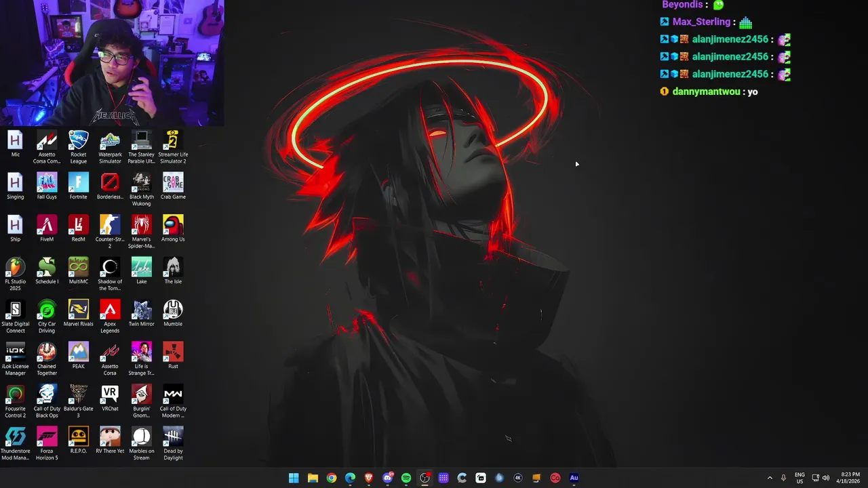Launch Assetto Corsa Competizione desktop shortcut
Viewport: 868px width, 488px height.
[47, 148]
